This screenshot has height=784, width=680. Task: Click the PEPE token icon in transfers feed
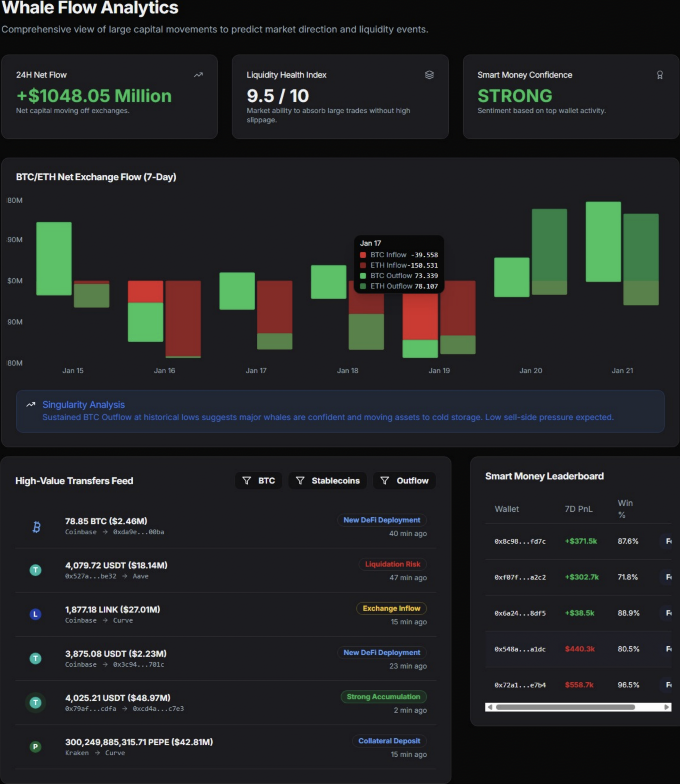[35, 746]
